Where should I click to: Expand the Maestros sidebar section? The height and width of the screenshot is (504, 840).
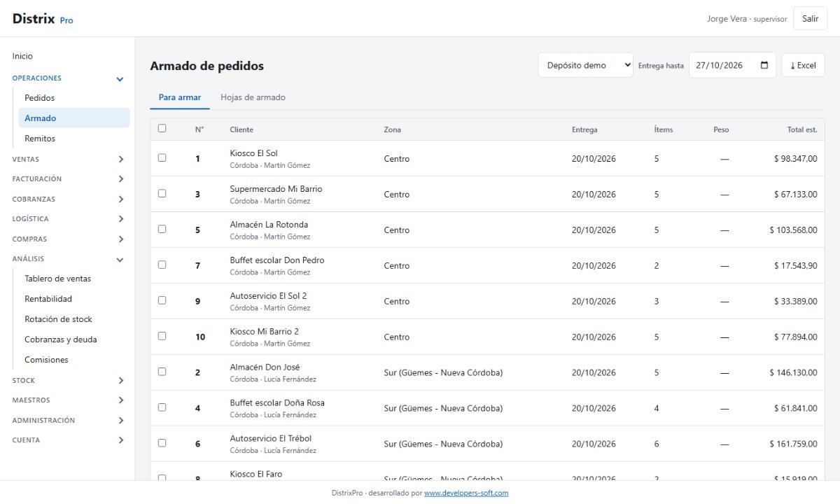[69, 400]
